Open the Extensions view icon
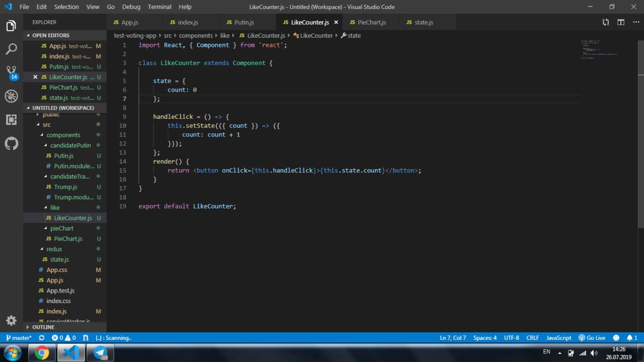644x362 pixels. (x=11, y=120)
